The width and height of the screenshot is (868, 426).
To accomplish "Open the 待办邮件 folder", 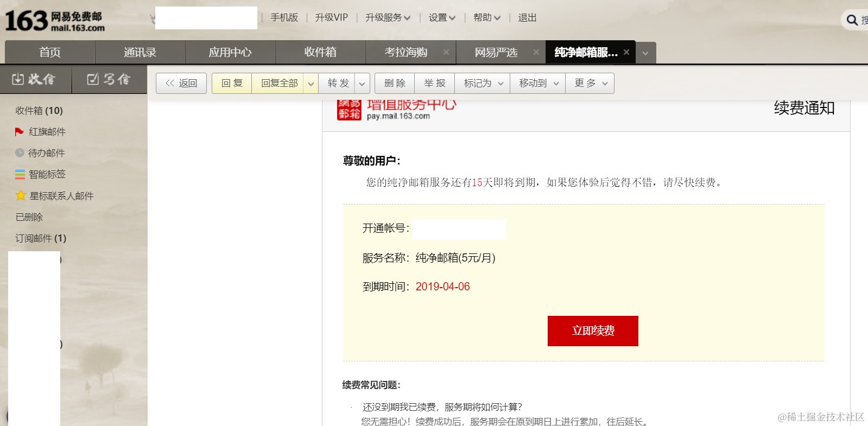I will coord(47,153).
